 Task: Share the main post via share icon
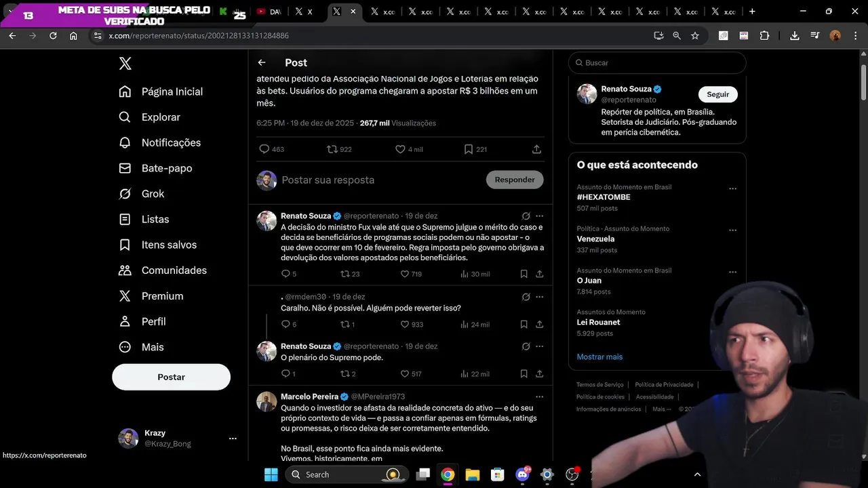(536, 149)
